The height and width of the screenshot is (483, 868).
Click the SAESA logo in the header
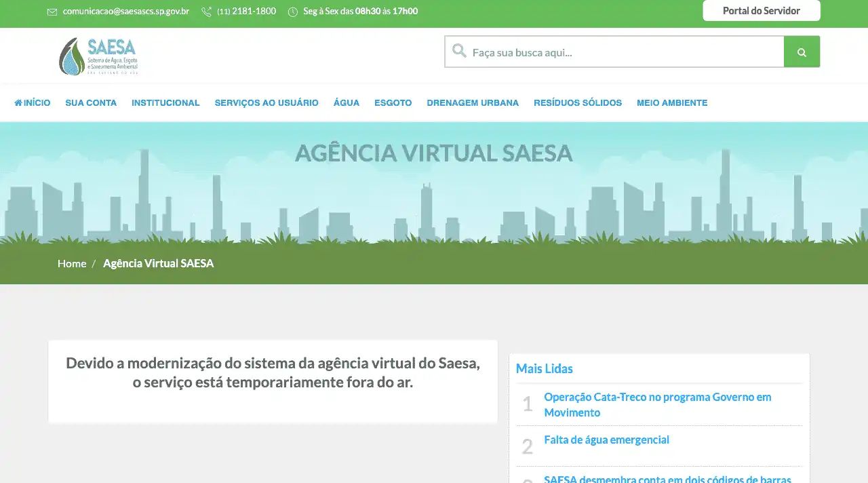tap(98, 56)
